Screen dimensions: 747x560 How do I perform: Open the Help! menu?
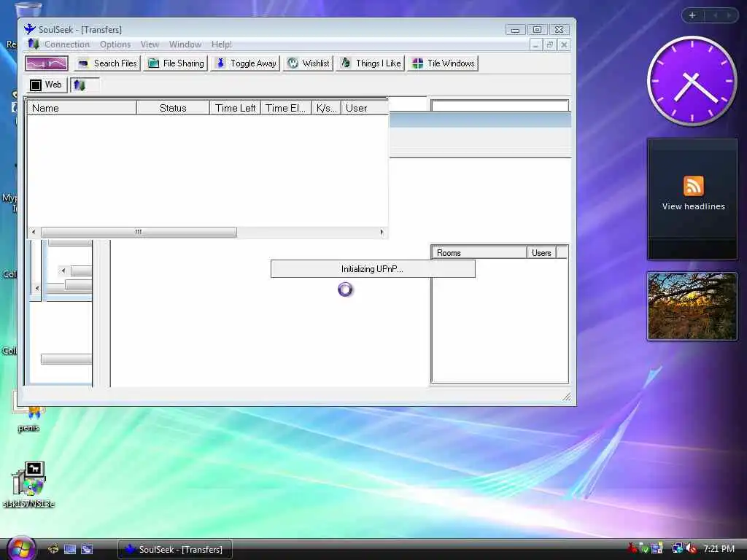click(222, 44)
